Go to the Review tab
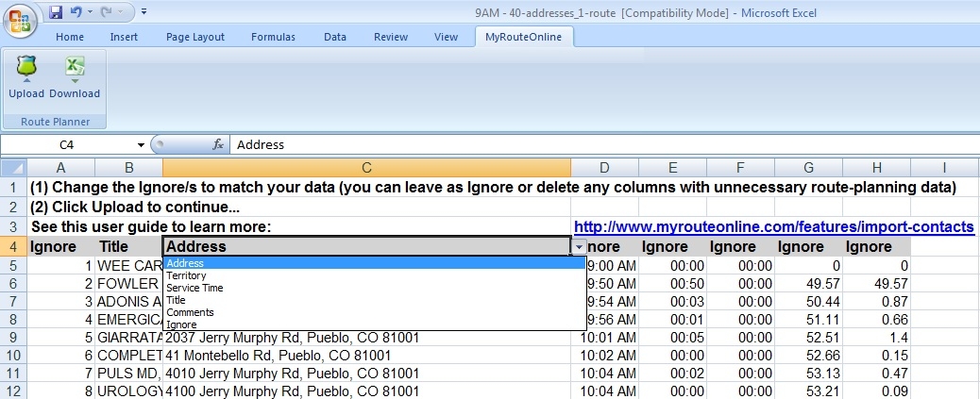 [390, 37]
